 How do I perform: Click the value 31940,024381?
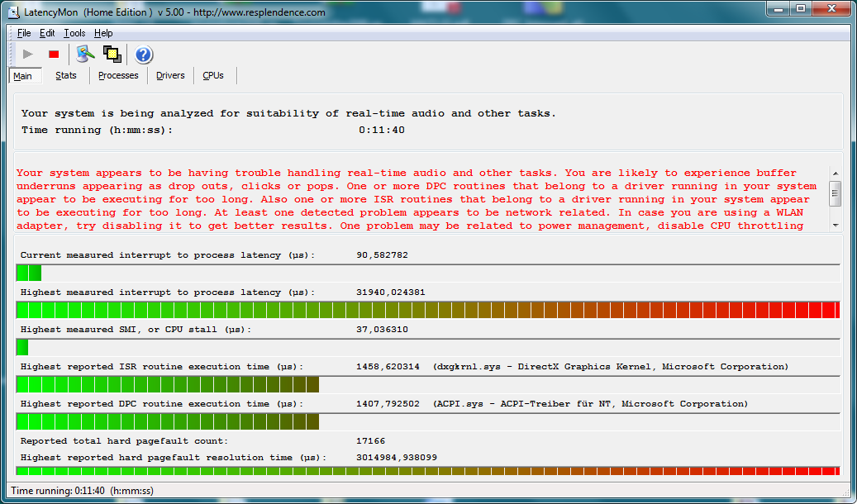coord(390,292)
